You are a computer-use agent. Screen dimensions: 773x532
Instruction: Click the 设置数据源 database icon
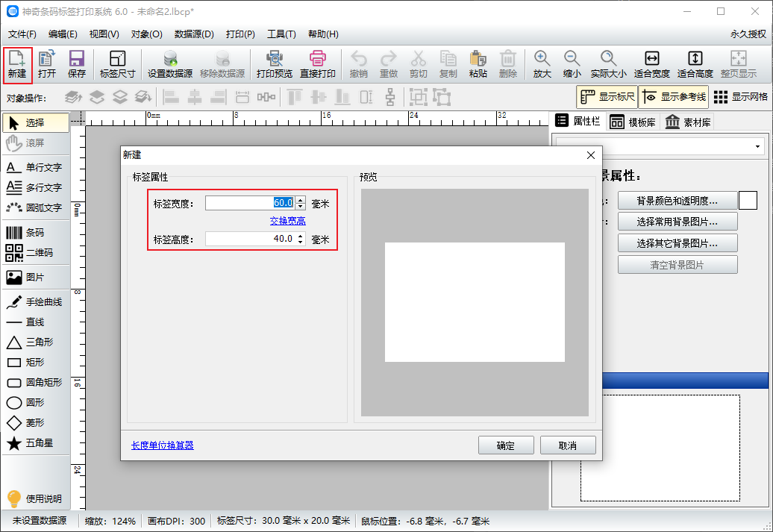[x=170, y=65]
